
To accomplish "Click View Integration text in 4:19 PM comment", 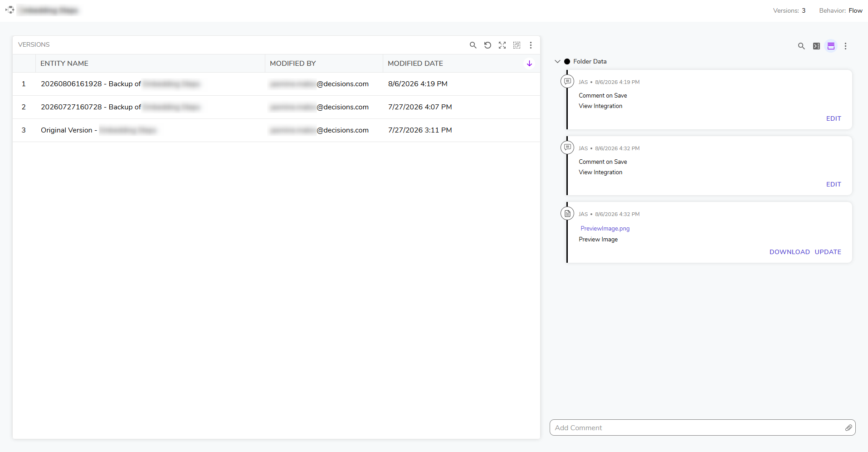I will pyautogui.click(x=600, y=106).
